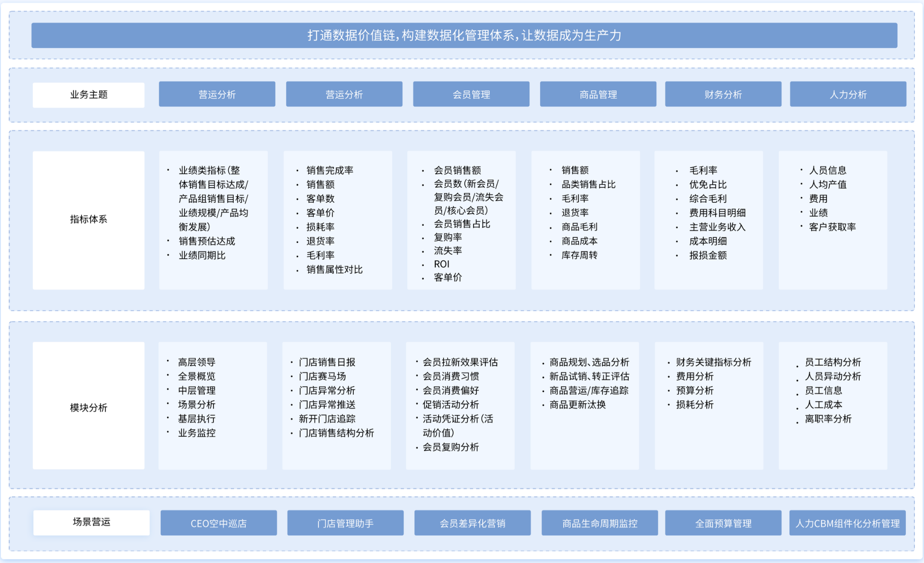Open the 人力分析 theme block
The width and height of the screenshot is (924, 563).
click(x=847, y=94)
